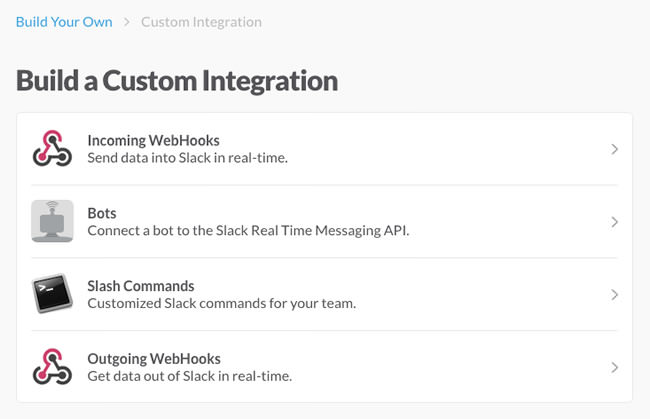Go back to Build Your Own
650x419 pixels.
[64, 21]
